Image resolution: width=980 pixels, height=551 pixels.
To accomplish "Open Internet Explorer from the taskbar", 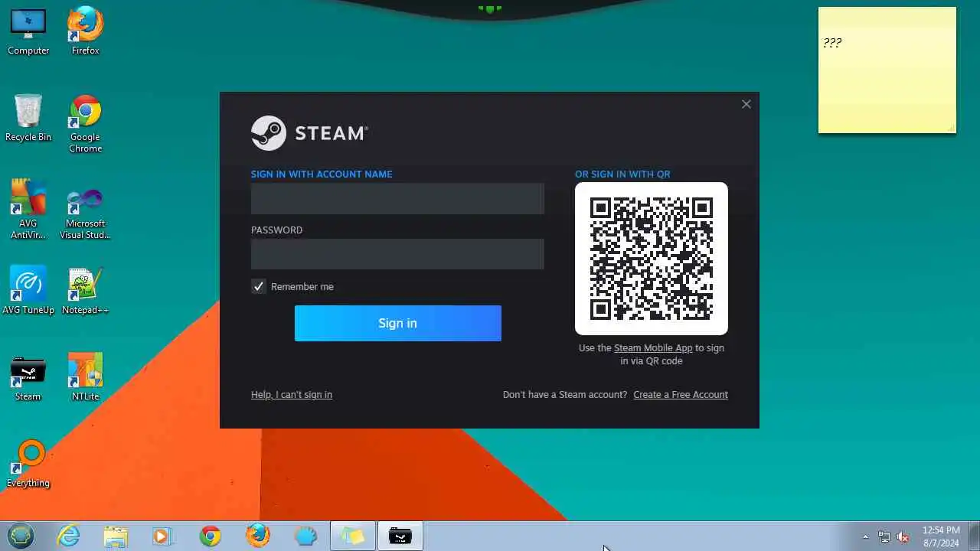I will click(x=69, y=536).
